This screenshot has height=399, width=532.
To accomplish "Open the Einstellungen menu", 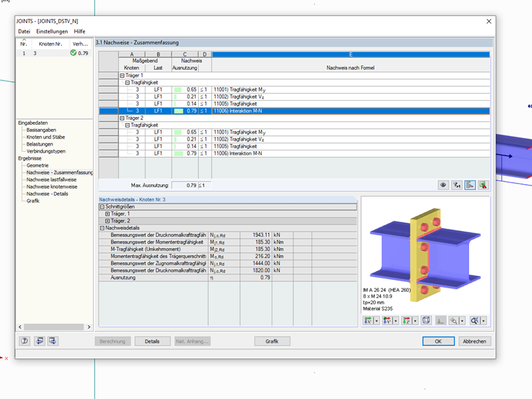I will [x=52, y=31].
